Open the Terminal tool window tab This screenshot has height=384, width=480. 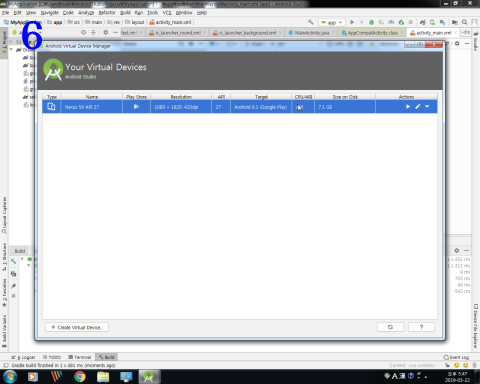click(x=80, y=357)
